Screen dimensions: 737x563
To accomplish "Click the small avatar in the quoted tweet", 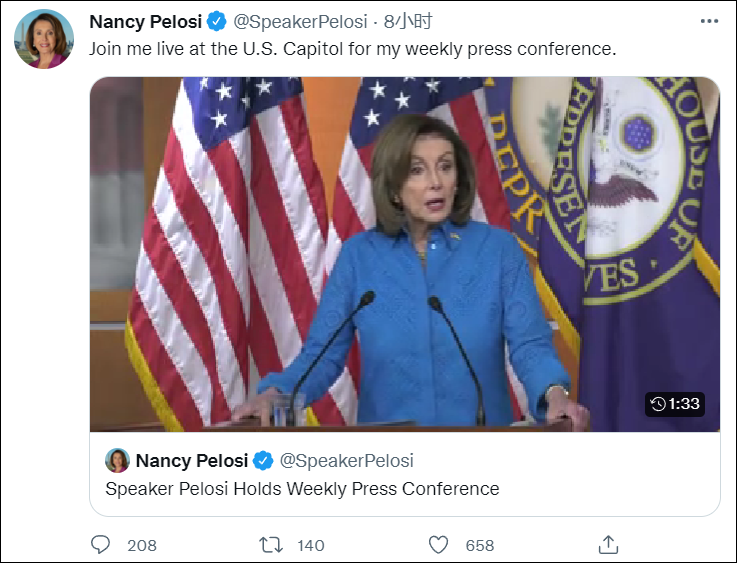I will click(117, 461).
